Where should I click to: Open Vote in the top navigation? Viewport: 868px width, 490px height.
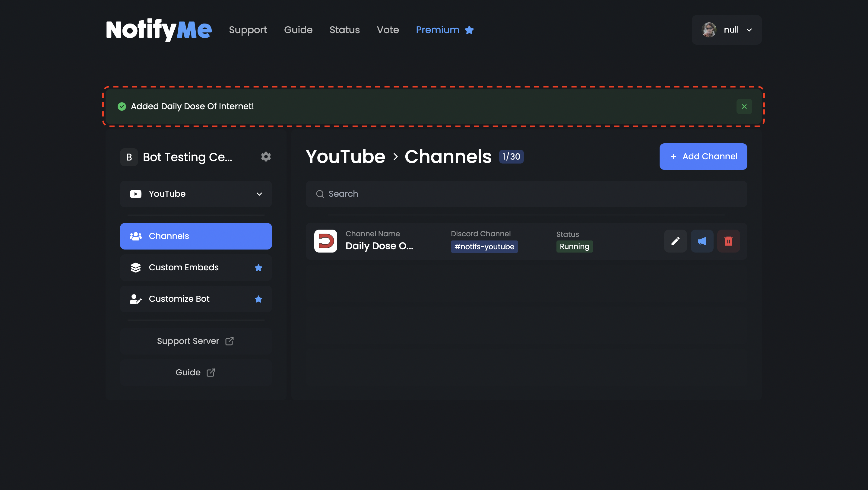(388, 30)
